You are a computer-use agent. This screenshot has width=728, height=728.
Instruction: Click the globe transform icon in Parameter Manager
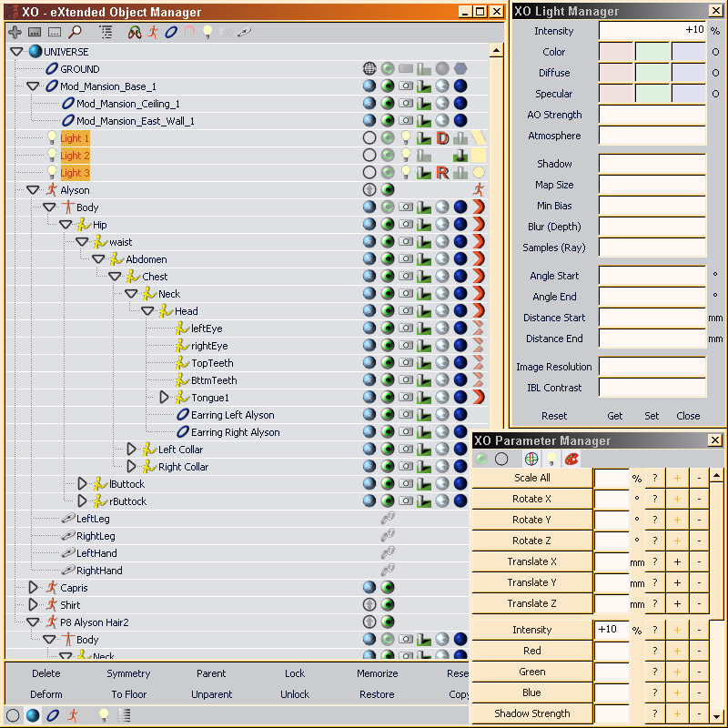(x=531, y=459)
